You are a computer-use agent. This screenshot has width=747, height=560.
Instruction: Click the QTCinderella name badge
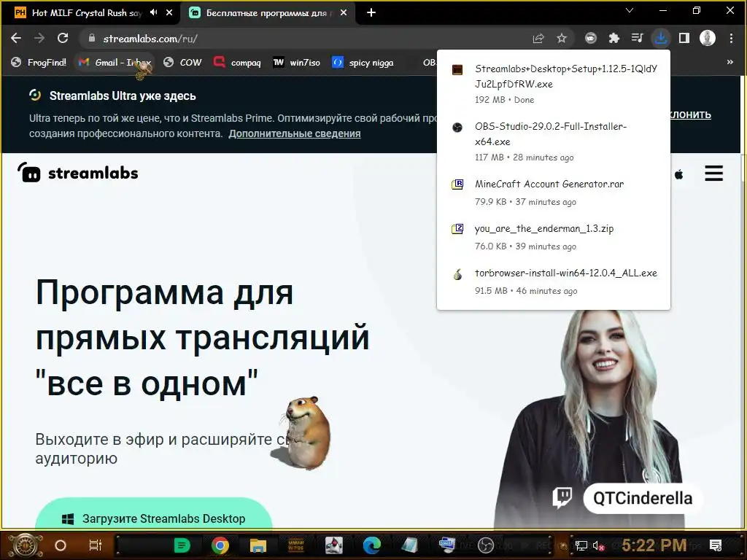(x=643, y=498)
